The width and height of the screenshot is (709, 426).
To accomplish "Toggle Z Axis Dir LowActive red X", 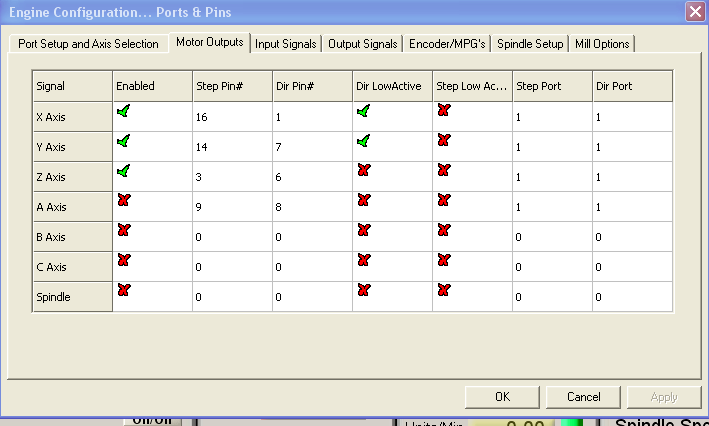I will pyautogui.click(x=363, y=172).
